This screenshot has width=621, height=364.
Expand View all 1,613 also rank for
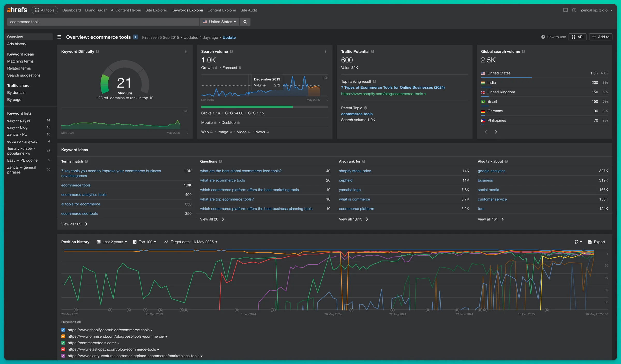[353, 219]
